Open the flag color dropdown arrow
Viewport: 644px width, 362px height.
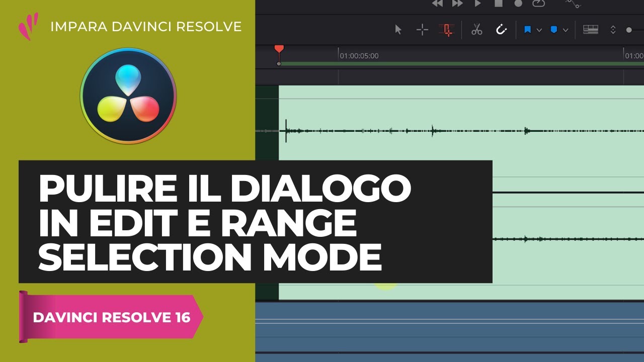tap(539, 30)
